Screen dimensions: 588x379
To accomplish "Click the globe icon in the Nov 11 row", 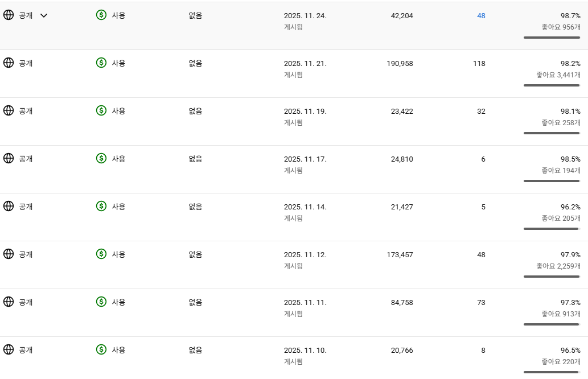I will (9, 302).
